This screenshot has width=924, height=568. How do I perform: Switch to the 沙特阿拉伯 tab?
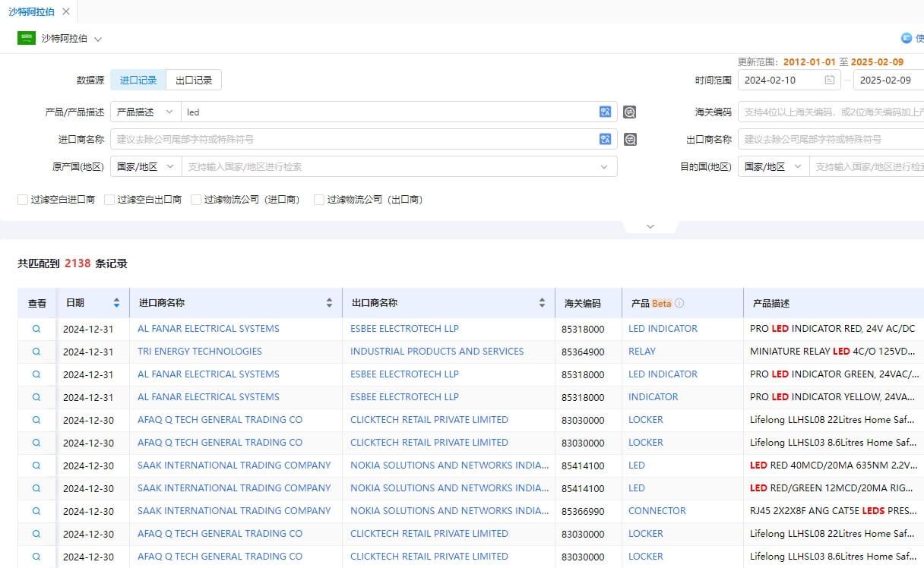(x=31, y=11)
